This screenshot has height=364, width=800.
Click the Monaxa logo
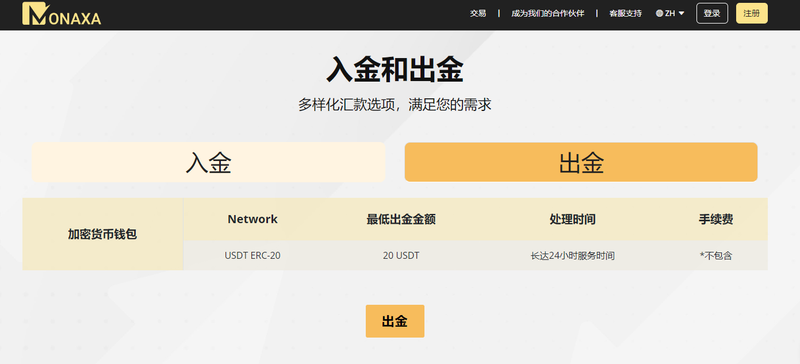pos(61,14)
